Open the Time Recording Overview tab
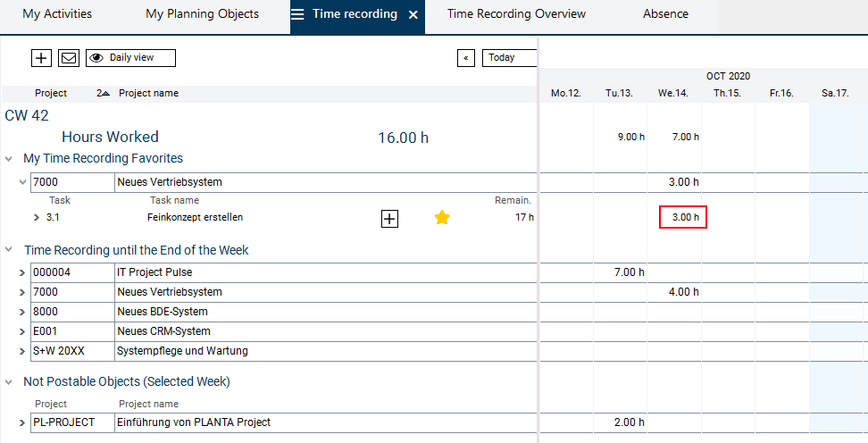 coord(516,14)
